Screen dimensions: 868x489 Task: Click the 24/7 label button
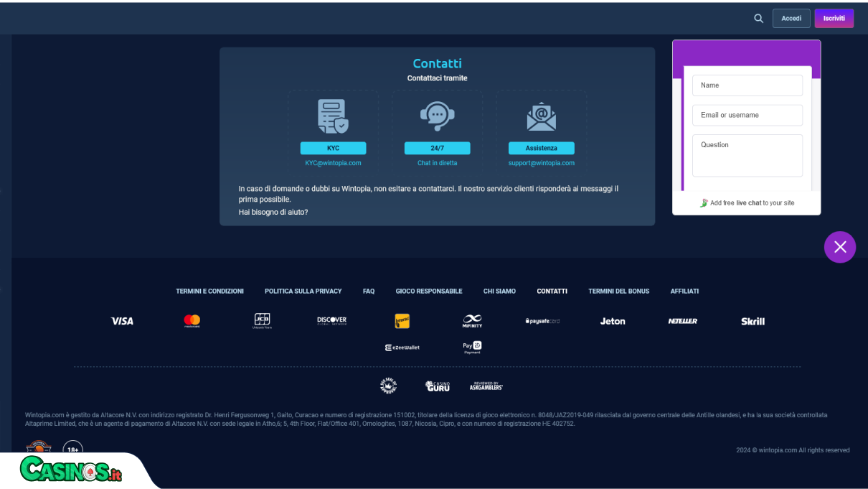pos(437,148)
